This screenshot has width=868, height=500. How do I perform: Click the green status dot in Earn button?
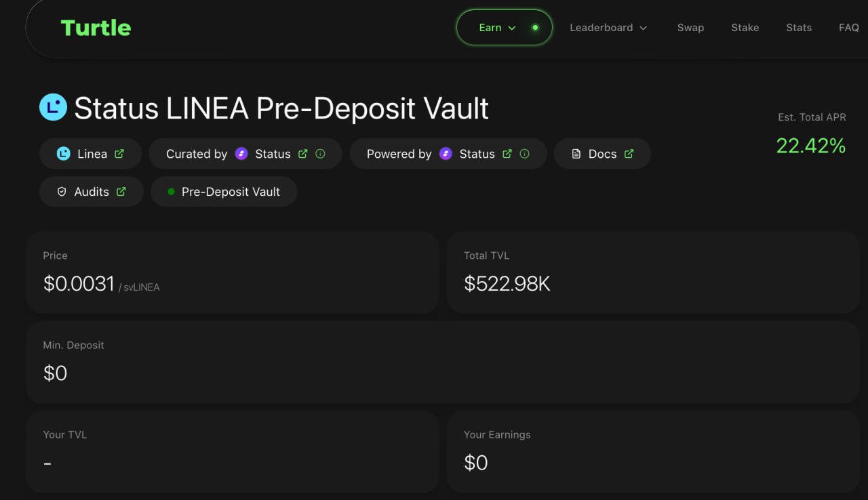coord(535,28)
